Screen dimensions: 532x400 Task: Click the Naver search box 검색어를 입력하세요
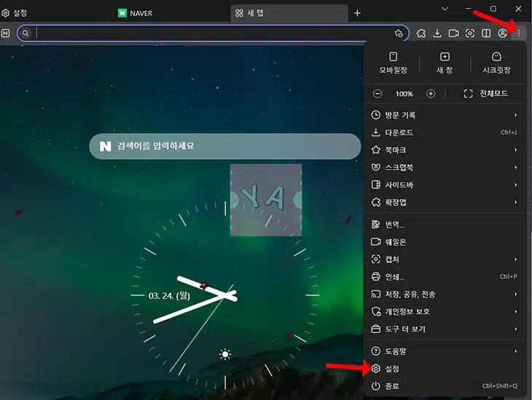[x=226, y=146]
